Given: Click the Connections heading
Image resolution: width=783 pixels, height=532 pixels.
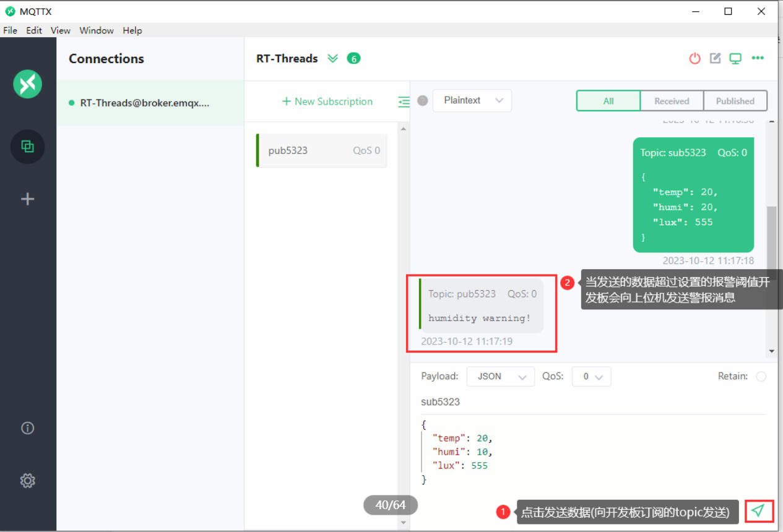Looking at the screenshot, I should click(x=106, y=59).
